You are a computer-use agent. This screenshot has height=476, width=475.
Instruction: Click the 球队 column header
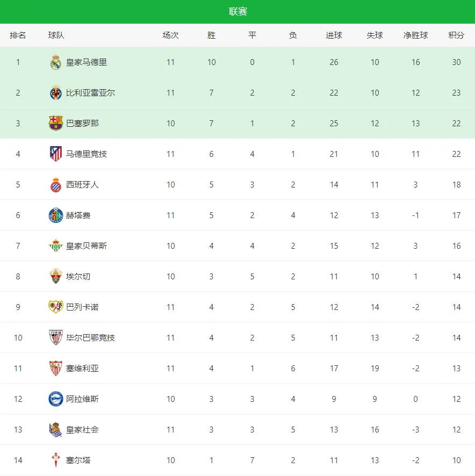[56, 35]
